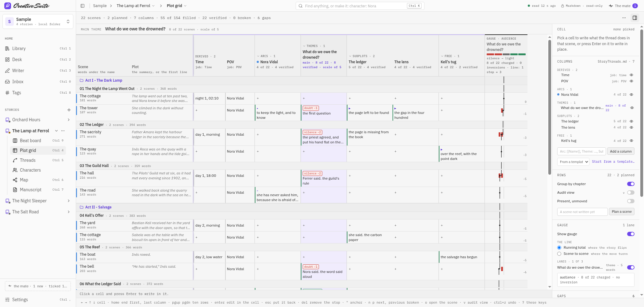Image resolution: width=644 pixels, height=307 pixels.
Task: Open Act II - Salvage section
Action: tap(98, 207)
